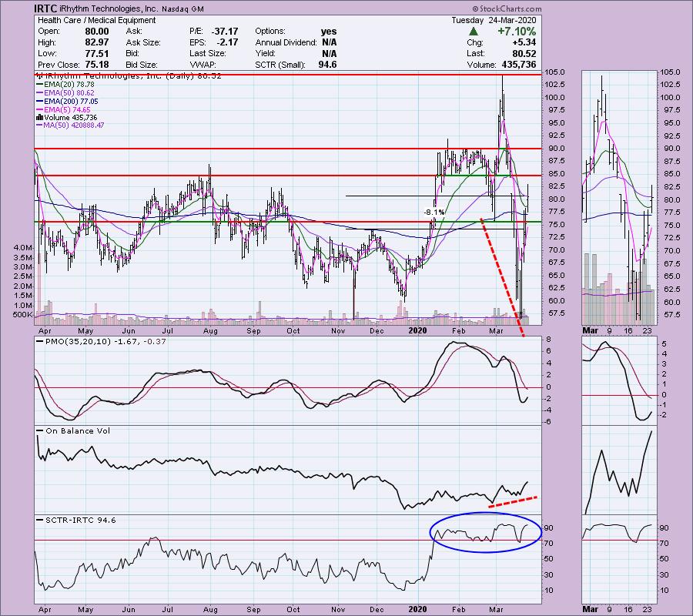Click the P/E value "-37.17"

225,32
